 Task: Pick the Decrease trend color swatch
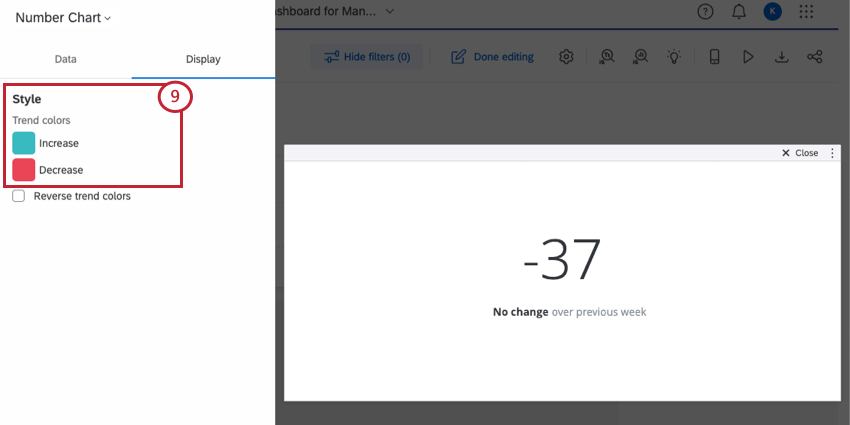[x=24, y=170]
